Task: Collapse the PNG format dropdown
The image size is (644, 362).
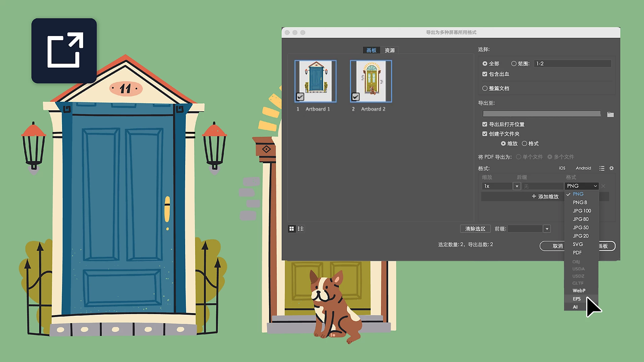Action: point(582,186)
